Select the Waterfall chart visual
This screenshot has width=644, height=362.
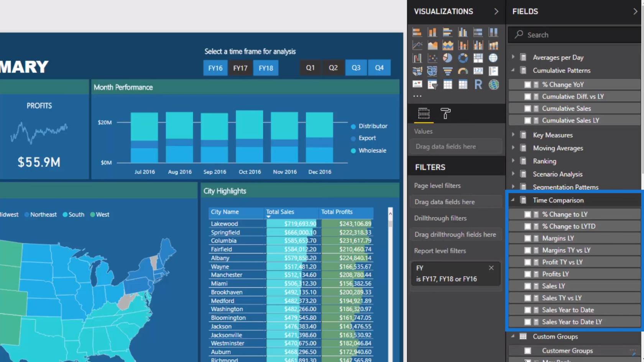[x=417, y=58]
